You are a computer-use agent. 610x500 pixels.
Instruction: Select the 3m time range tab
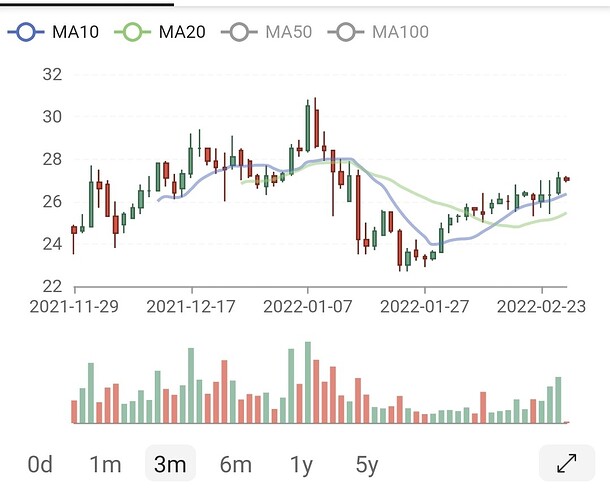pos(170,463)
